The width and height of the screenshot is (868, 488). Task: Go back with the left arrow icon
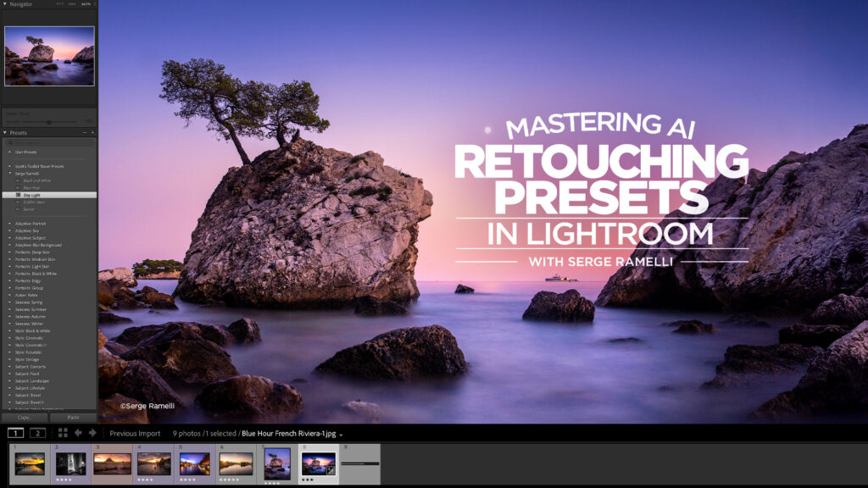(78, 433)
